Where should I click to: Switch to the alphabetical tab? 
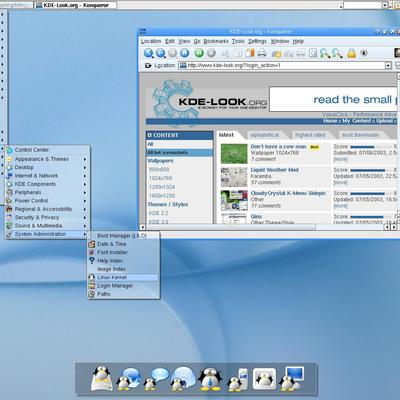(x=265, y=135)
